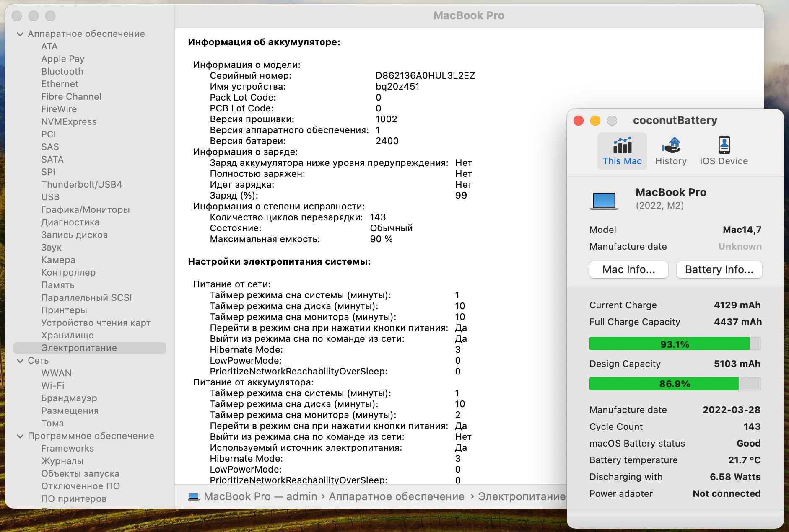789x532 pixels.
Task: Select Контроллер in sidebar
Action: (68, 273)
